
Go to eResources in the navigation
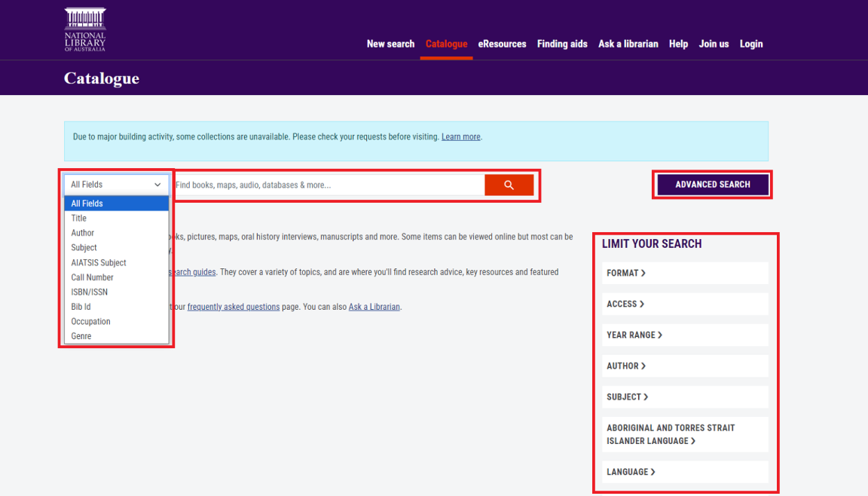pos(502,44)
